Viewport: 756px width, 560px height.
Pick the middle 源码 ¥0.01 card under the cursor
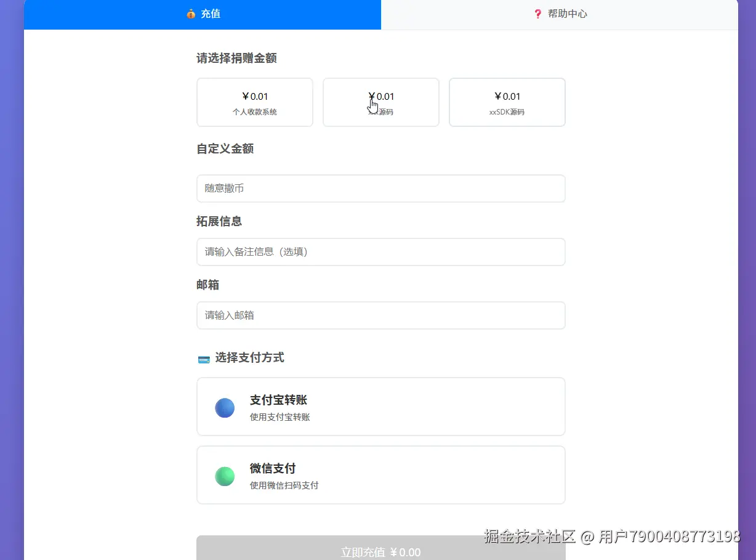381,102
